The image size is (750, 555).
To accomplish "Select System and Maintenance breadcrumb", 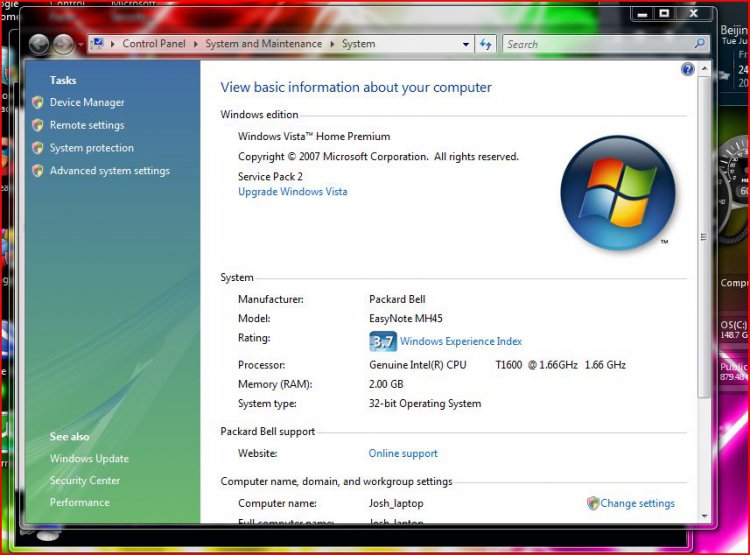I will pyautogui.click(x=264, y=44).
